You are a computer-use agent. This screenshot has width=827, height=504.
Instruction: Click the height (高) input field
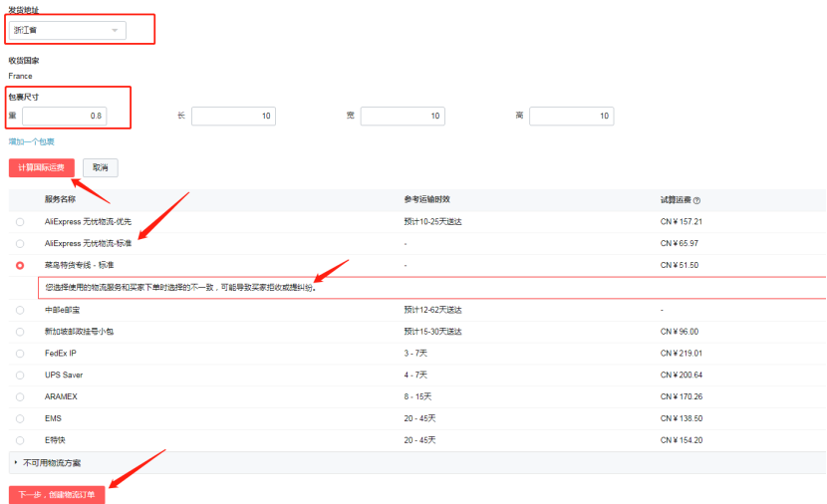pos(572,116)
